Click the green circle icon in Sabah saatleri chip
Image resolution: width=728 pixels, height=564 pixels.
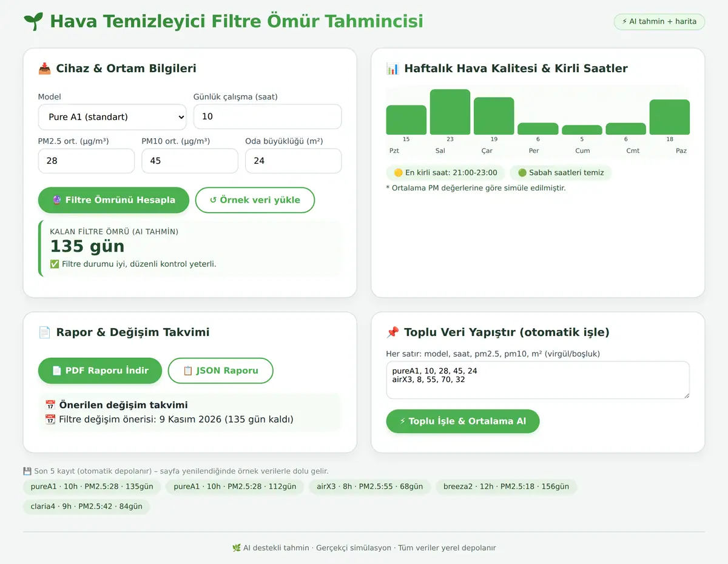(522, 173)
